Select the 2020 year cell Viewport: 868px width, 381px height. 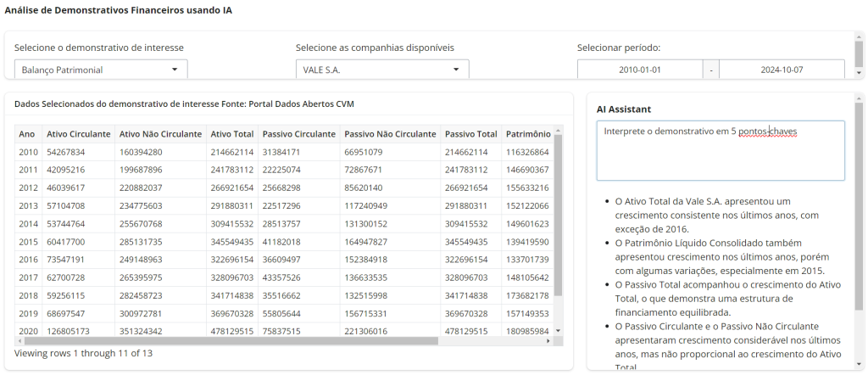pyautogui.click(x=26, y=331)
